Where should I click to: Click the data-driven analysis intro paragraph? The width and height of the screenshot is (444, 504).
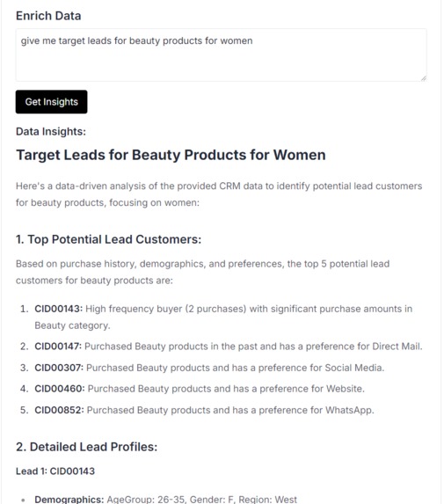click(x=219, y=194)
